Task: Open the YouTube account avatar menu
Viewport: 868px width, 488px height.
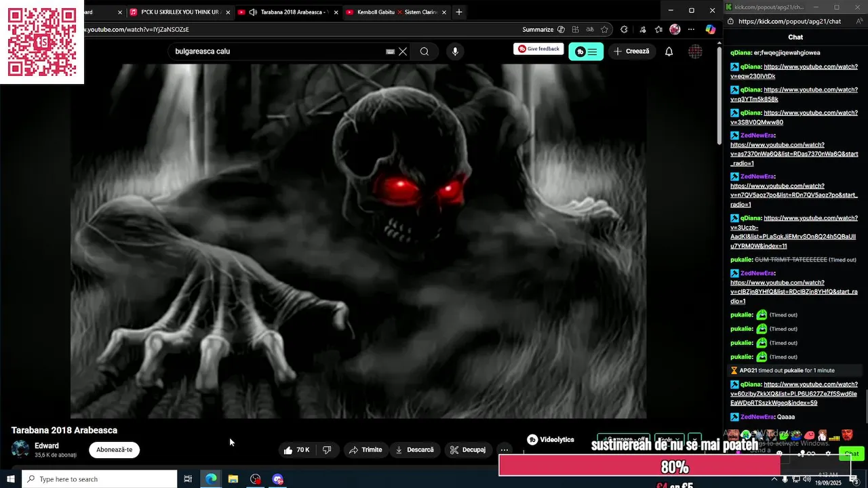Action: coord(695,52)
